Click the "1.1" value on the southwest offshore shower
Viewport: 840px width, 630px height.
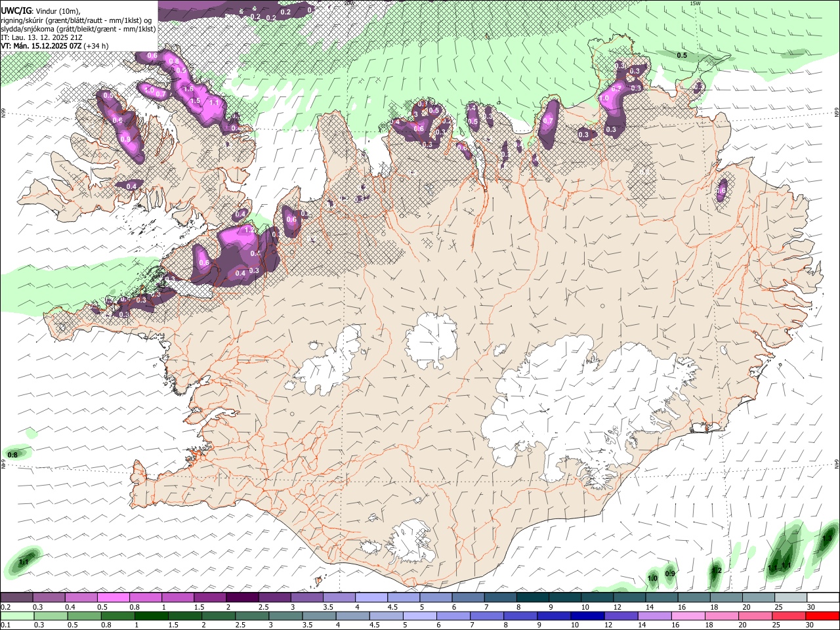point(24,562)
